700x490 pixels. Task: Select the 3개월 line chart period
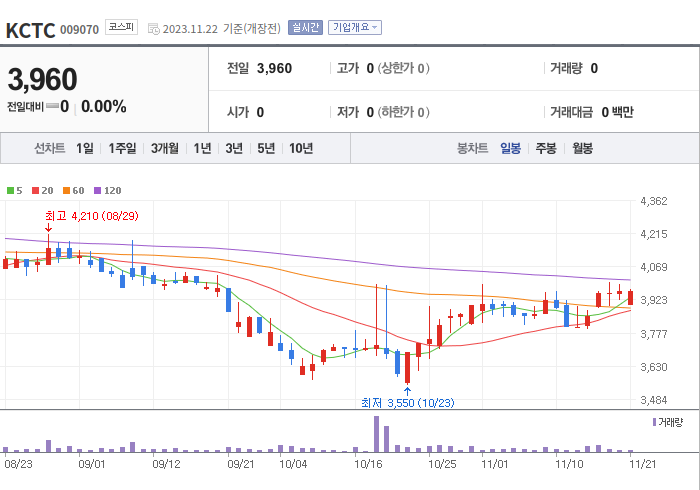(165, 148)
